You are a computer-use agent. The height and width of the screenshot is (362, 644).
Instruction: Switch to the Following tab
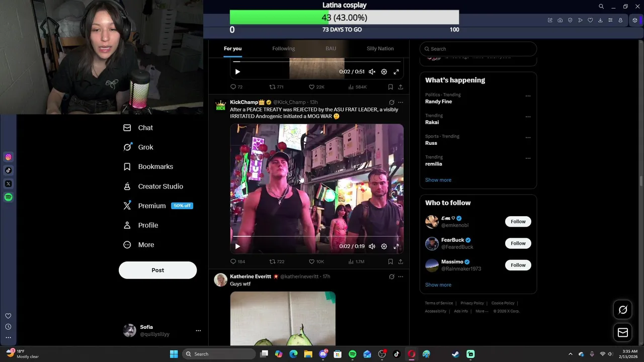tap(283, 49)
